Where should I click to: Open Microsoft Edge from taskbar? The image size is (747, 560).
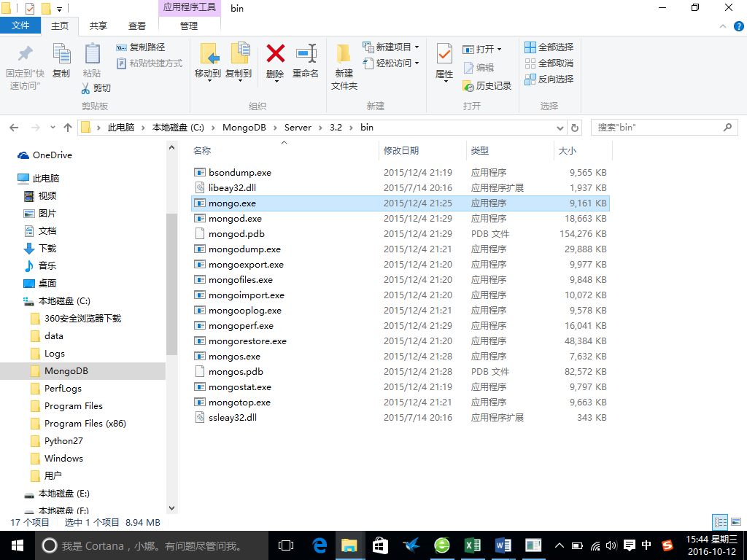click(320, 545)
